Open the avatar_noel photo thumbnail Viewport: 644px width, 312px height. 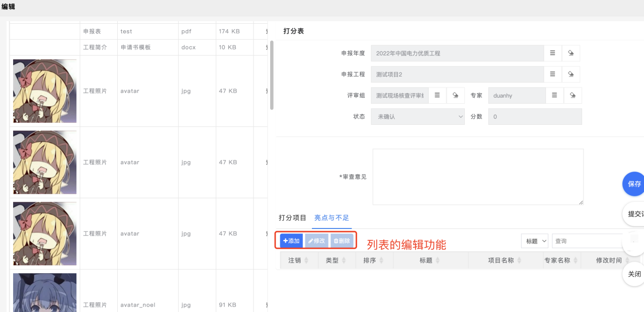point(45,293)
